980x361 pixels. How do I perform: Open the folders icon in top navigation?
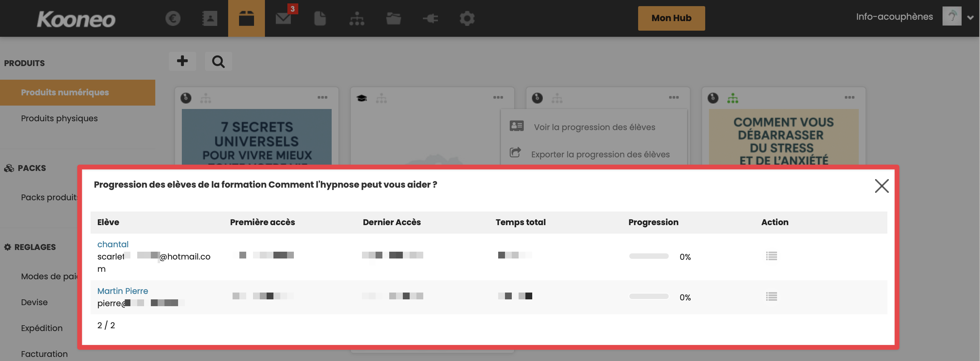(x=393, y=18)
